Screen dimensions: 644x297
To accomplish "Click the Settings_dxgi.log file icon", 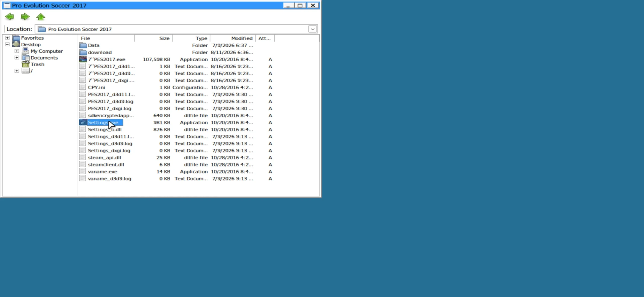I will pyautogui.click(x=83, y=151).
